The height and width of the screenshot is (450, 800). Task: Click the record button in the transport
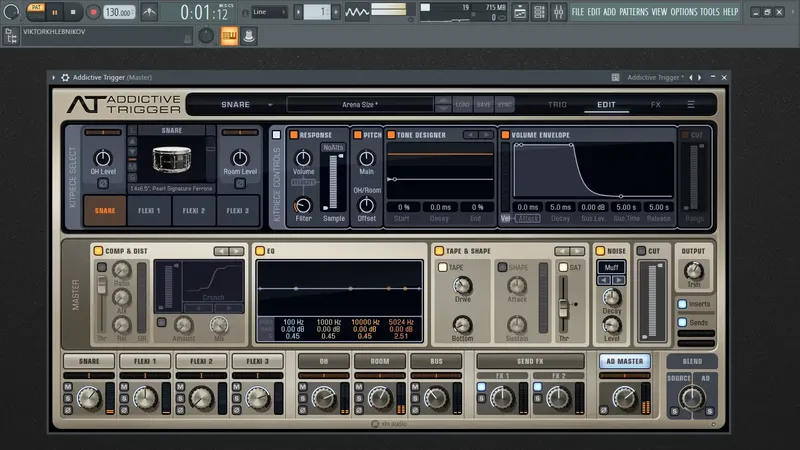pos(92,12)
